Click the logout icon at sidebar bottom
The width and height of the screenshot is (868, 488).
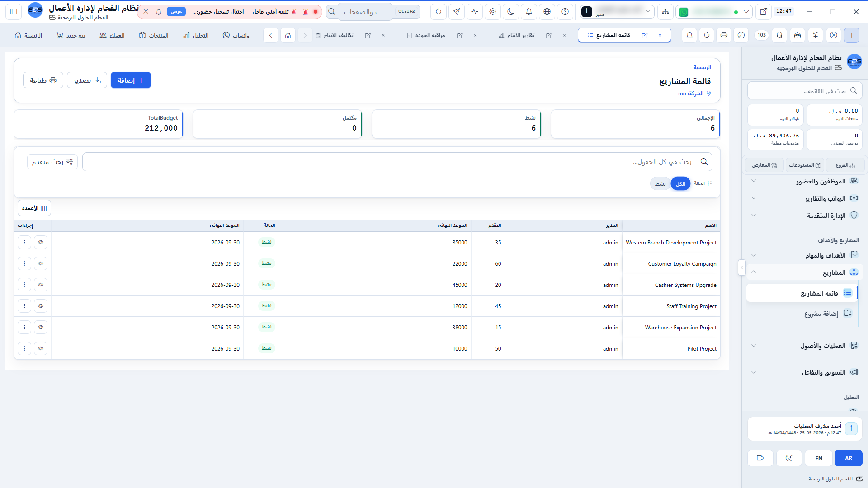point(760,458)
